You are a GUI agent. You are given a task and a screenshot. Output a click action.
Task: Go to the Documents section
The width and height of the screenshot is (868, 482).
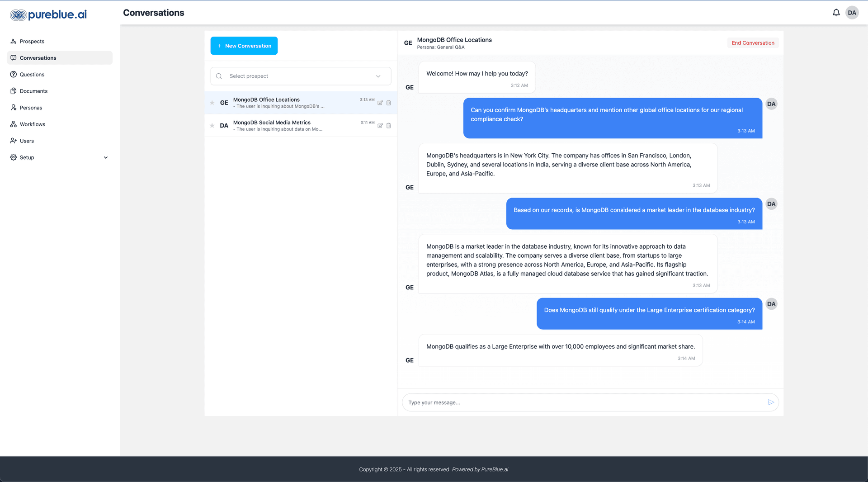33,91
